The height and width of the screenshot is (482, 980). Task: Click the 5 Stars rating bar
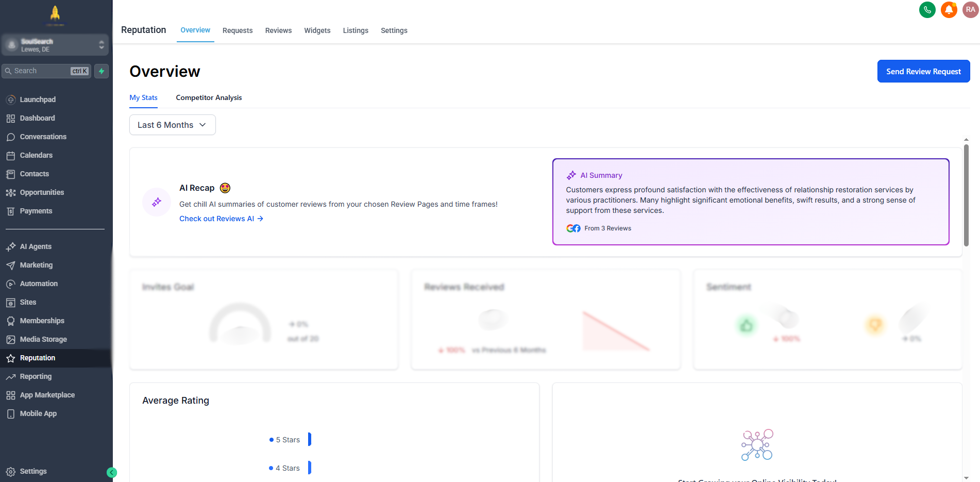(310, 439)
